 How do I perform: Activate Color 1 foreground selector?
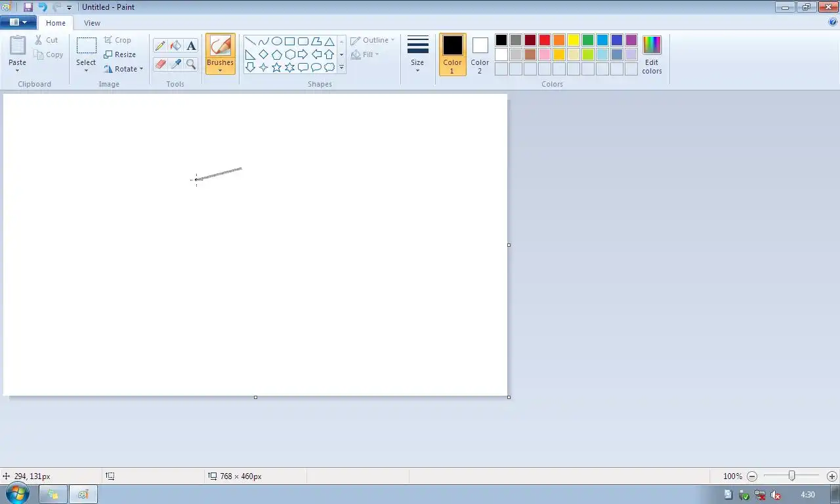[x=452, y=54]
